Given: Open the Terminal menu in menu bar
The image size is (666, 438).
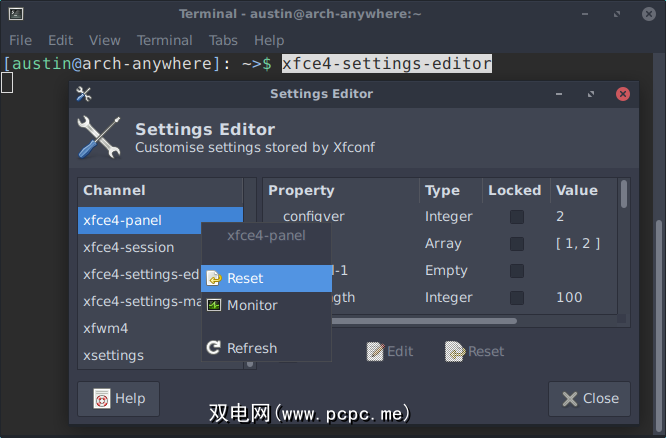Looking at the screenshot, I should (165, 40).
